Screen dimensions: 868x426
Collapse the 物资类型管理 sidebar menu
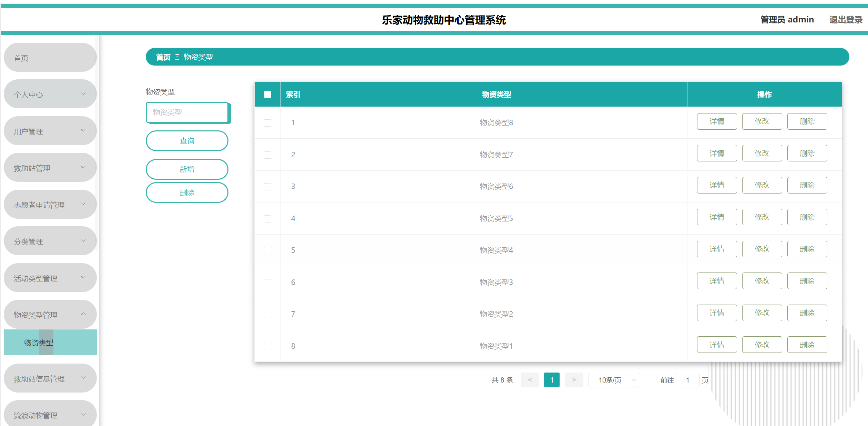tap(50, 315)
